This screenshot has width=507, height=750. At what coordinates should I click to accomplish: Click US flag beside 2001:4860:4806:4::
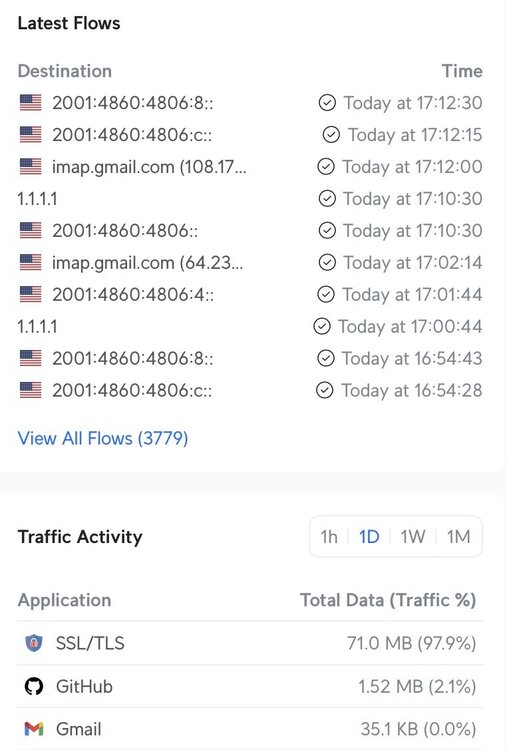click(x=31, y=294)
